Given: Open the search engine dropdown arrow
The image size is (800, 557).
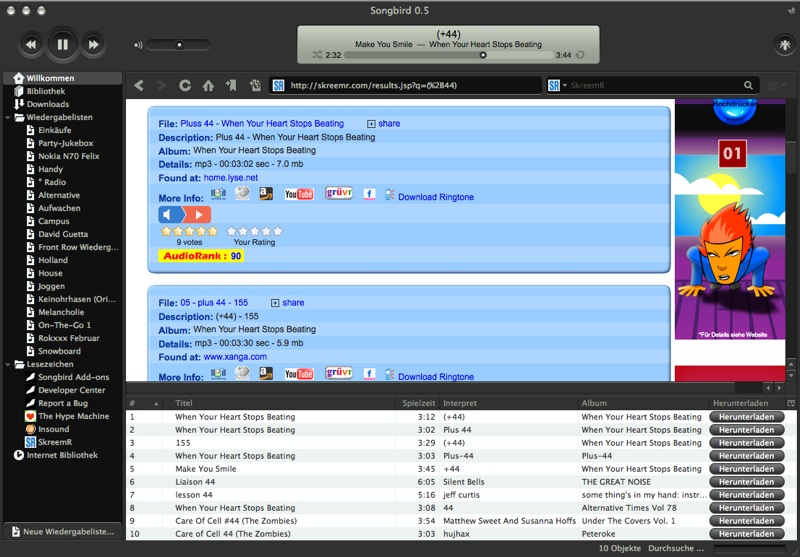Looking at the screenshot, I should (x=565, y=86).
